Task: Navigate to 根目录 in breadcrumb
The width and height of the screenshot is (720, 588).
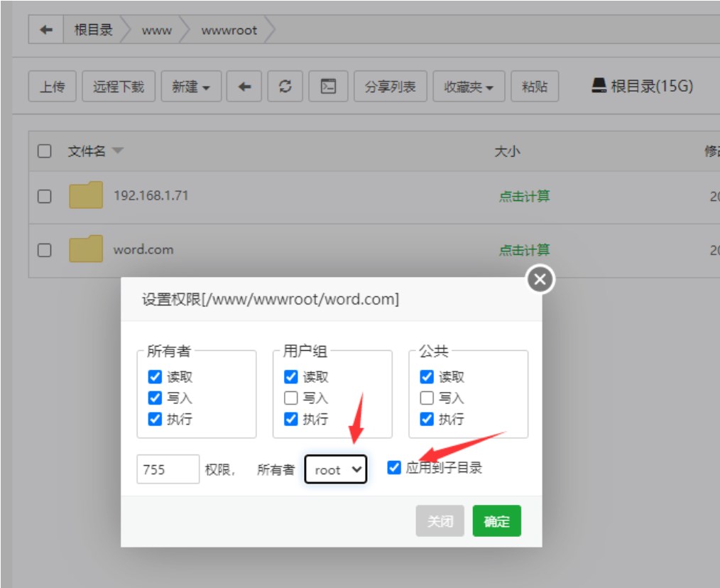Action: [93, 31]
